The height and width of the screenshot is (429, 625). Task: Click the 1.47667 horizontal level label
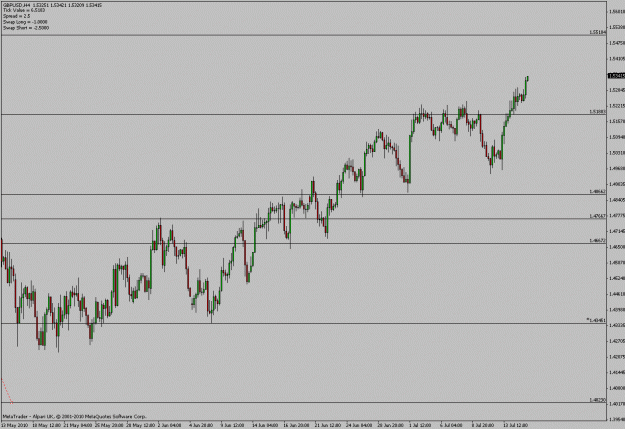point(597,216)
